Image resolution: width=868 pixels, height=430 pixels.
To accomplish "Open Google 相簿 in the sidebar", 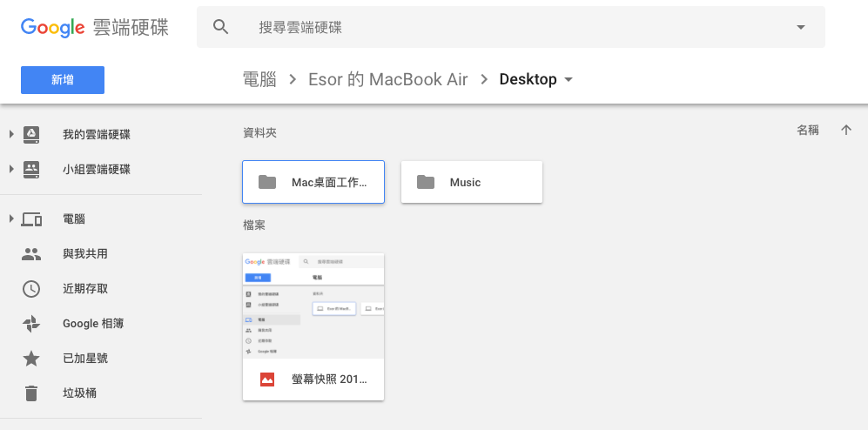I will tap(93, 324).
